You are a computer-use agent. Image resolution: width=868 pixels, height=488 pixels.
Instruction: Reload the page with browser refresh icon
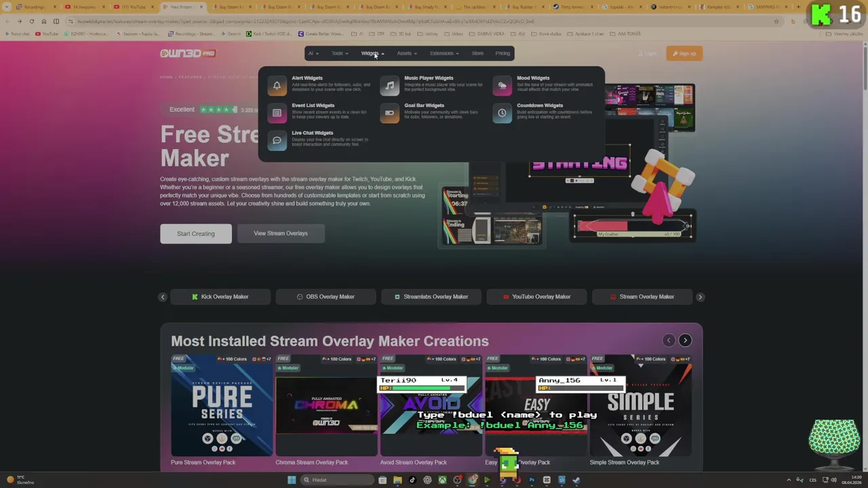[31, 21]
